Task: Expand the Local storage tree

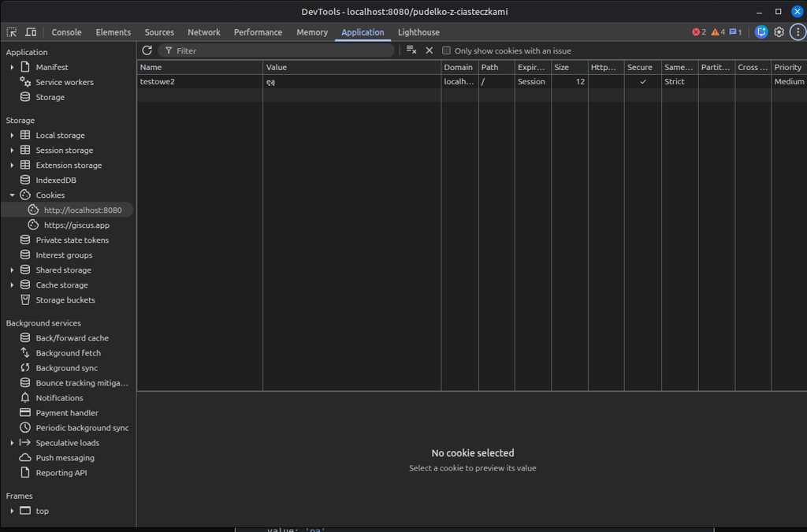Action: point(13,135)
